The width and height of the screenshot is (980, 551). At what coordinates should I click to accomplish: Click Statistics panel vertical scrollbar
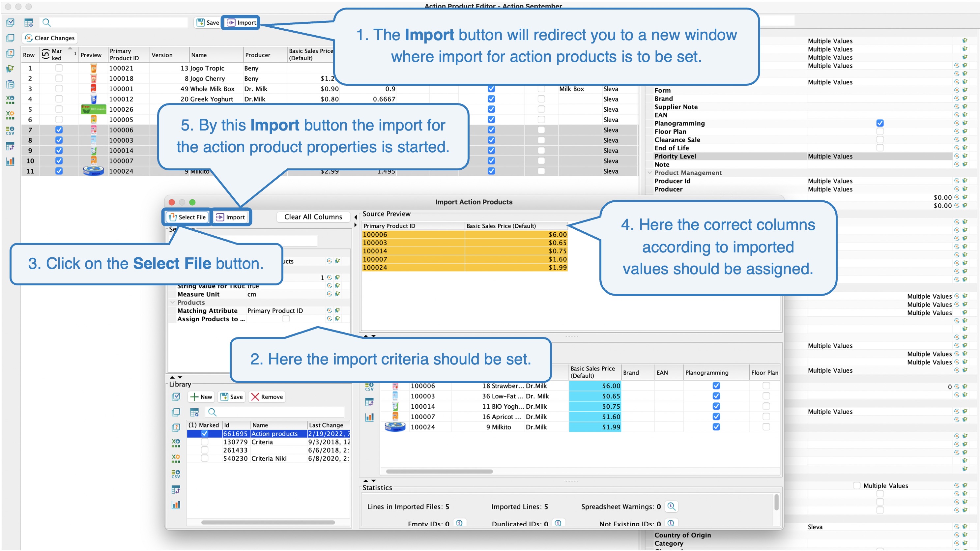(x=776, y=502)
